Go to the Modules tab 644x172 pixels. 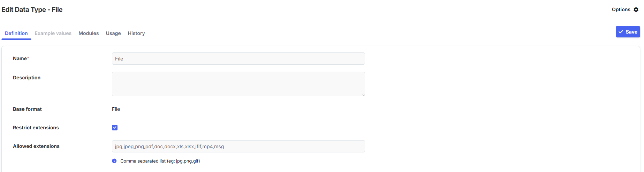pos(89,33)
